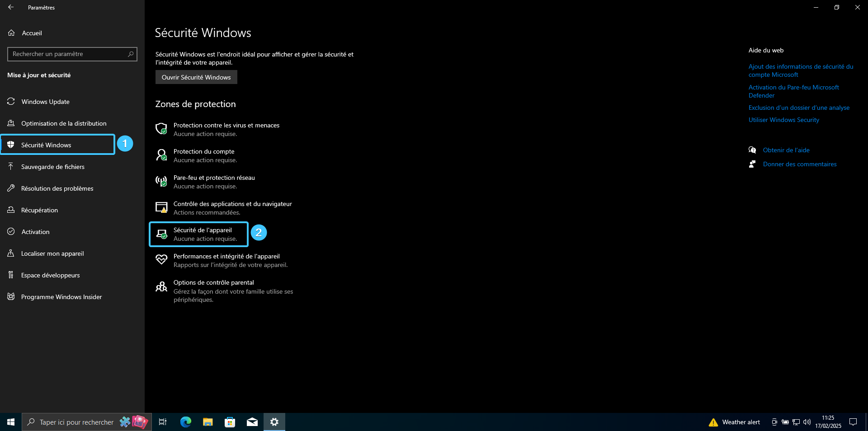Click the Weather alert taskbar widget

[x=735, y=422]
